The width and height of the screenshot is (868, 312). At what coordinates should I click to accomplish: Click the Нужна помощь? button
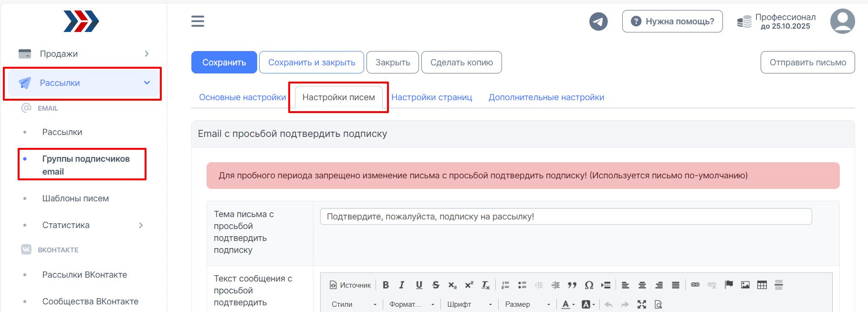[x=672, y=21]
